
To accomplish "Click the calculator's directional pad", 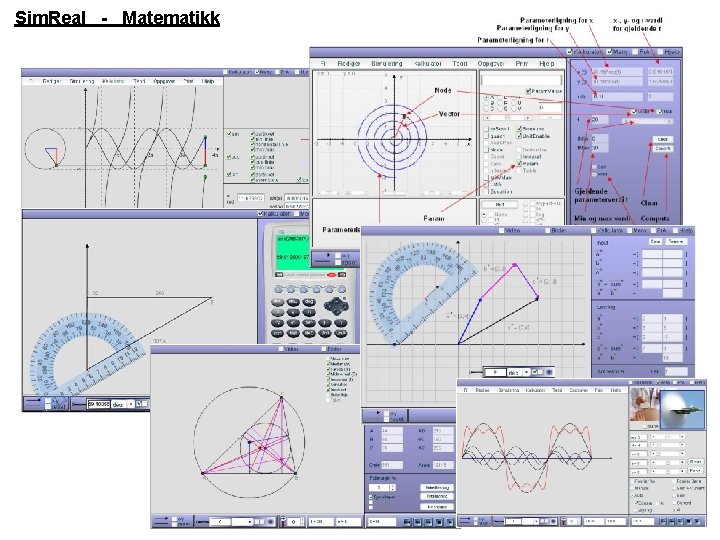I will pos(336,305).
